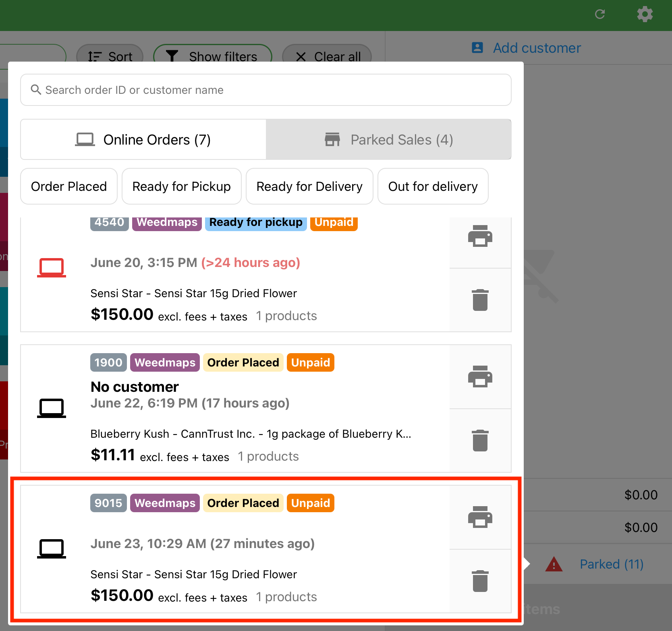Delete order 9015 with trash icon

click(480, 581)
